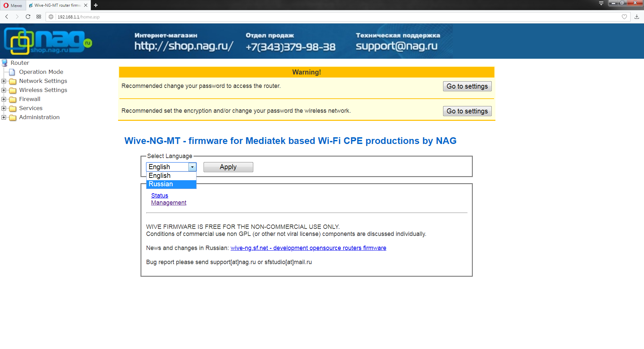This screenshot has height=349, width=644.
Task: Open tab menu icon in title bar
Action: (601, 3)
